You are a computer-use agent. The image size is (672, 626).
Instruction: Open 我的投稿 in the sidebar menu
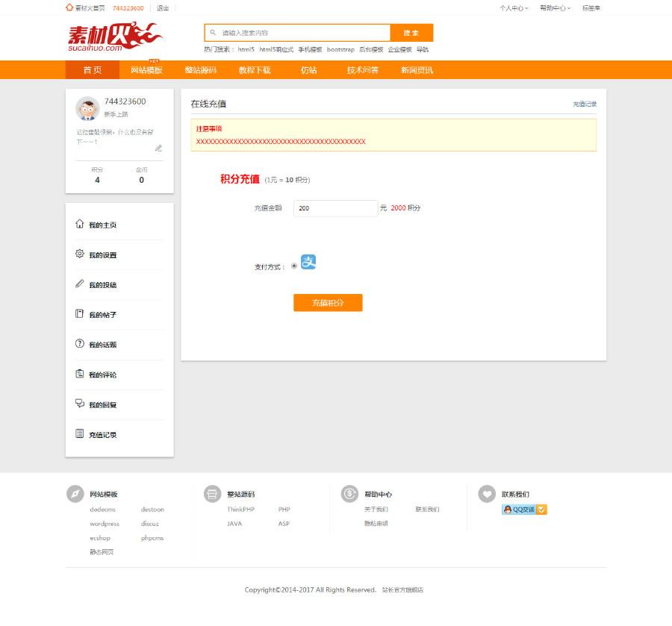(102, 285)
